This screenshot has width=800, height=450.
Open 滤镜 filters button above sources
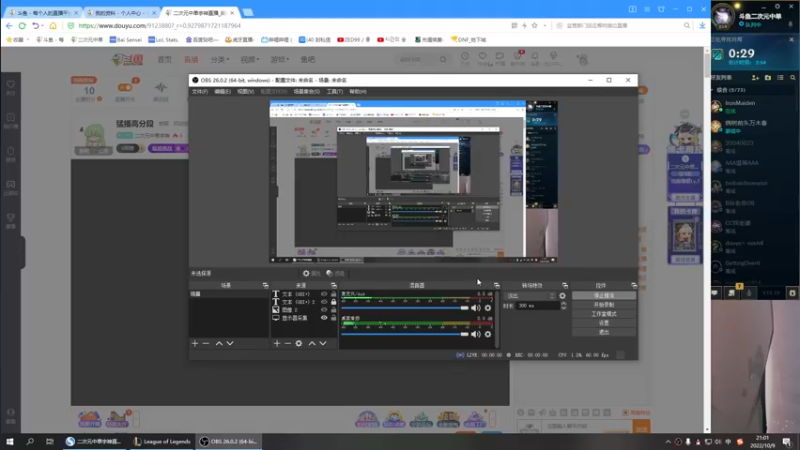point(335,273)
